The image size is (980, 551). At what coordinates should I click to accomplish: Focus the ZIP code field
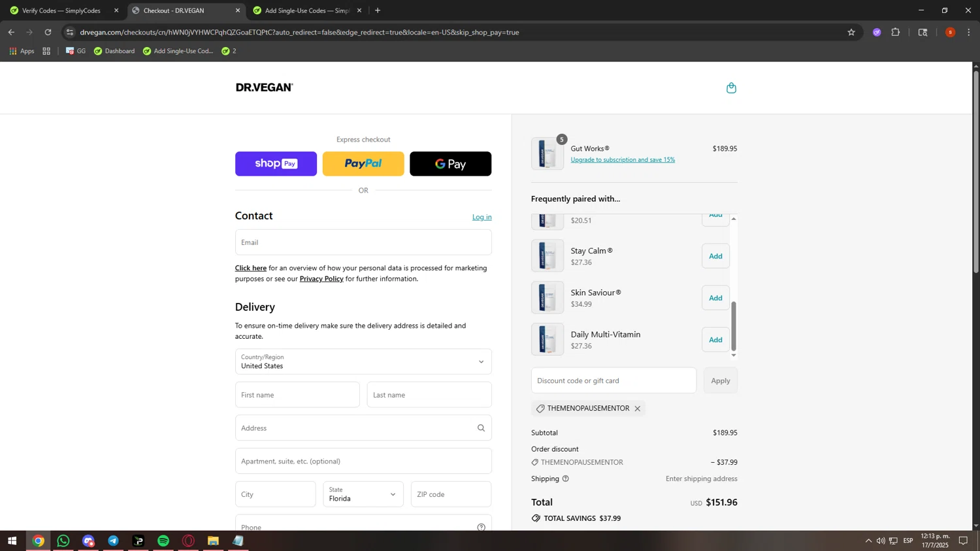tap(451, 494)
